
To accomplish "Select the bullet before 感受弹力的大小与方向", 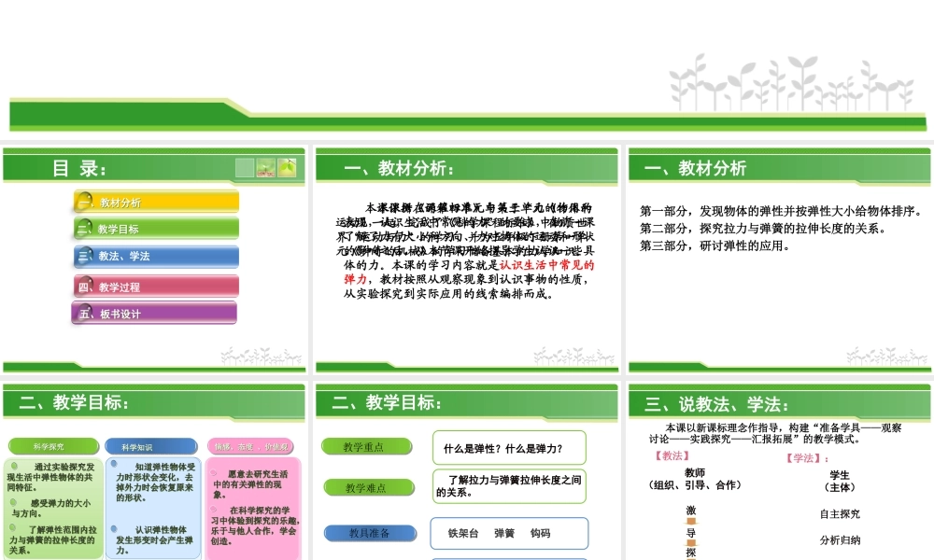I will coord(13,502).
